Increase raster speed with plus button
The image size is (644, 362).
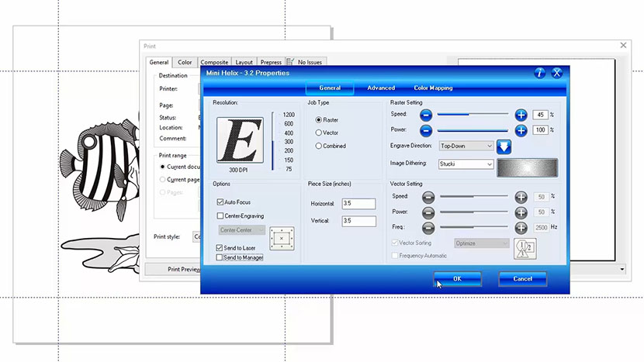pyautogui.click(x=521, y=114)
